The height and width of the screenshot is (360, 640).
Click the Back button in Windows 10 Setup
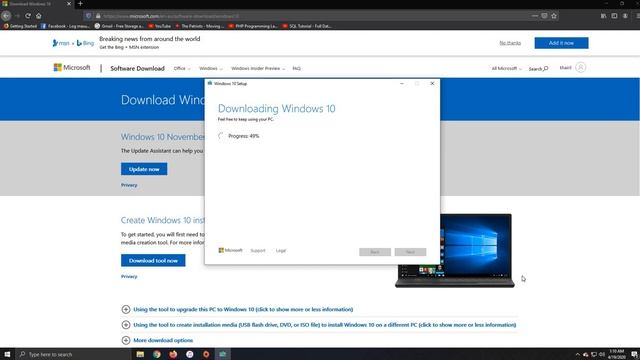[x=375, y=252]
